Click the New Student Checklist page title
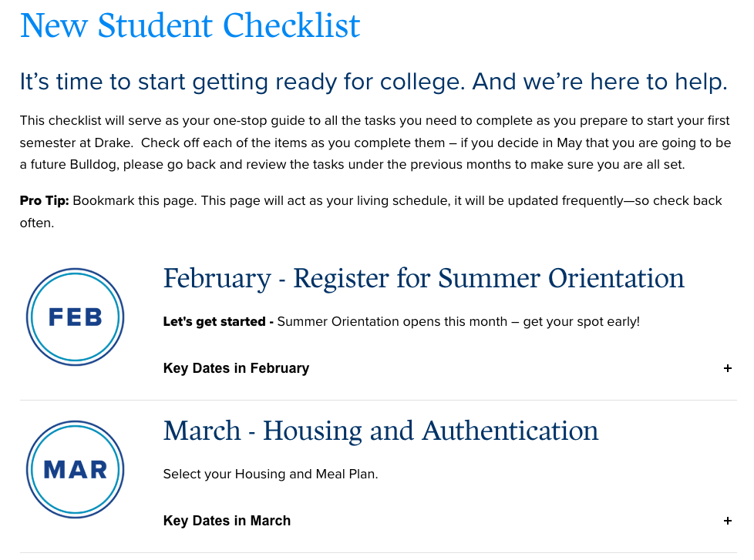Viewport: 754px width, 560px height. [190, 25]
